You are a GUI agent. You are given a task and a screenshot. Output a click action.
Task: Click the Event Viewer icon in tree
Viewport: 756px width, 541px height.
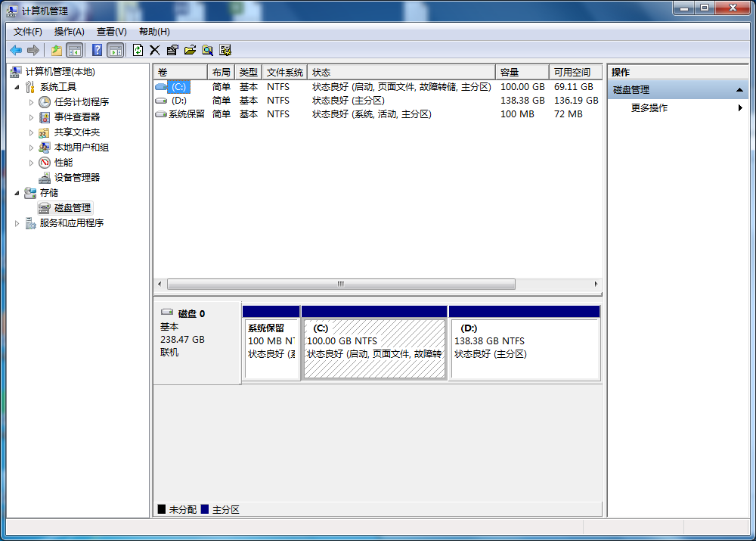[x=45, y=117]
